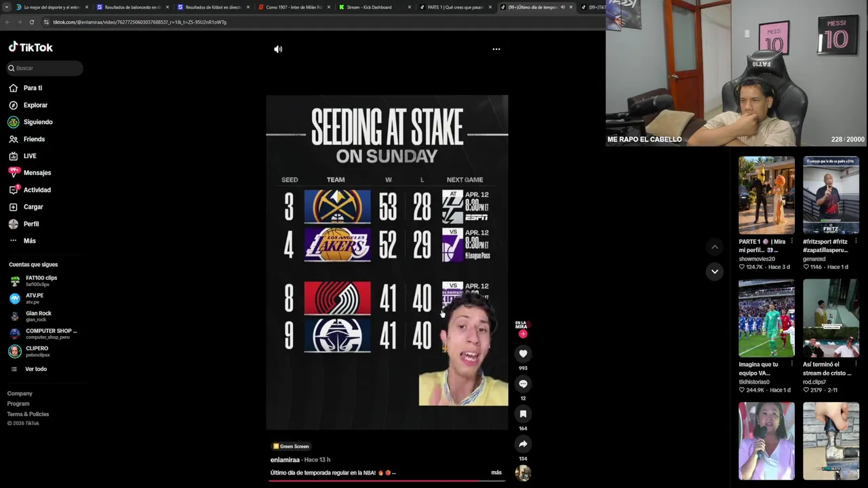Expand Terms & Policies footer section

(28, 413)
